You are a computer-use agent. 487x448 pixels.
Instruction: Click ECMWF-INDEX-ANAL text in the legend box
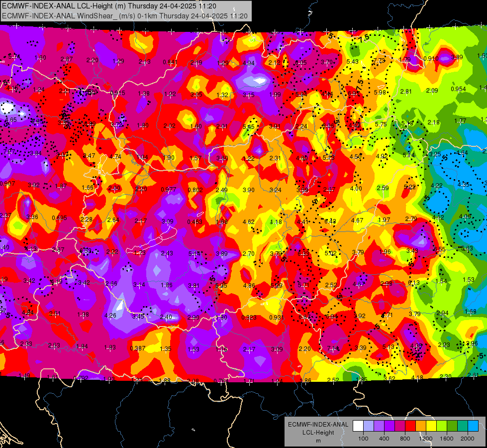(318, 425)
